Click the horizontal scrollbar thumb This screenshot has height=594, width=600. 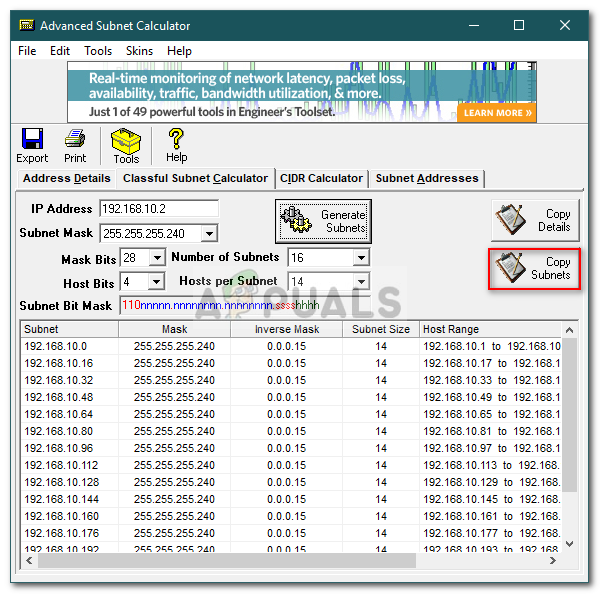coord(227,561)
